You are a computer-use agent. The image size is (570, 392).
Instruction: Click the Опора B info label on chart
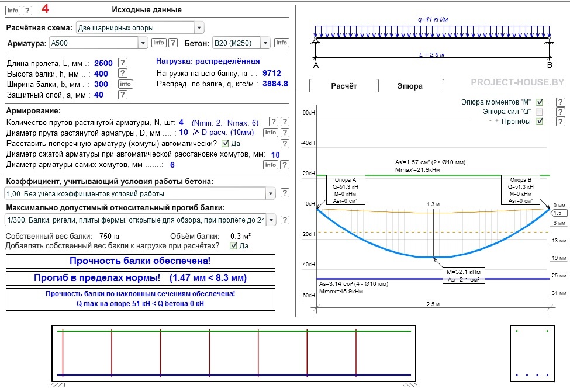[x=521, y=190]
